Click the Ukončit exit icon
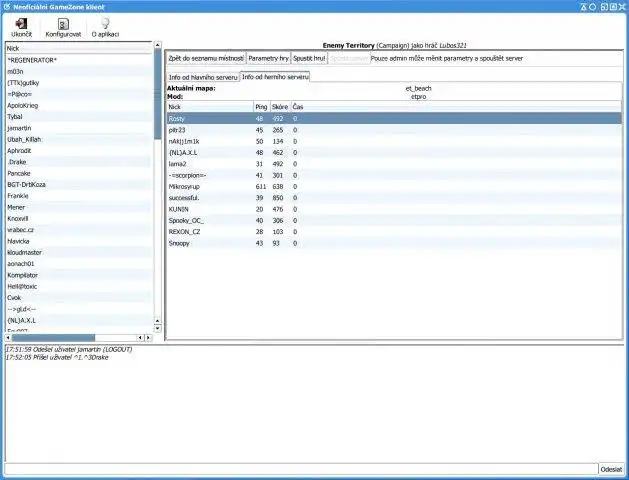629x480 pixels. [x=21, y=24]
